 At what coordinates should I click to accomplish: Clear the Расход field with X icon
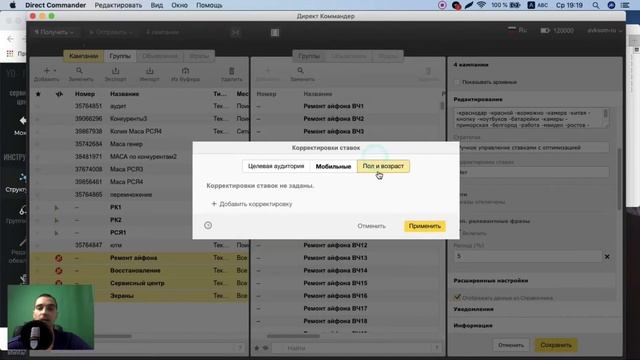607,256
